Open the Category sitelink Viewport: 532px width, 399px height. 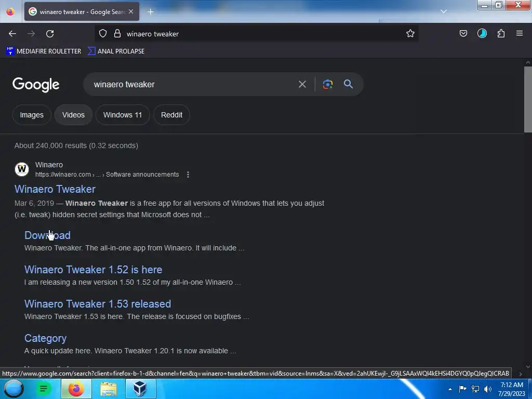46,338
